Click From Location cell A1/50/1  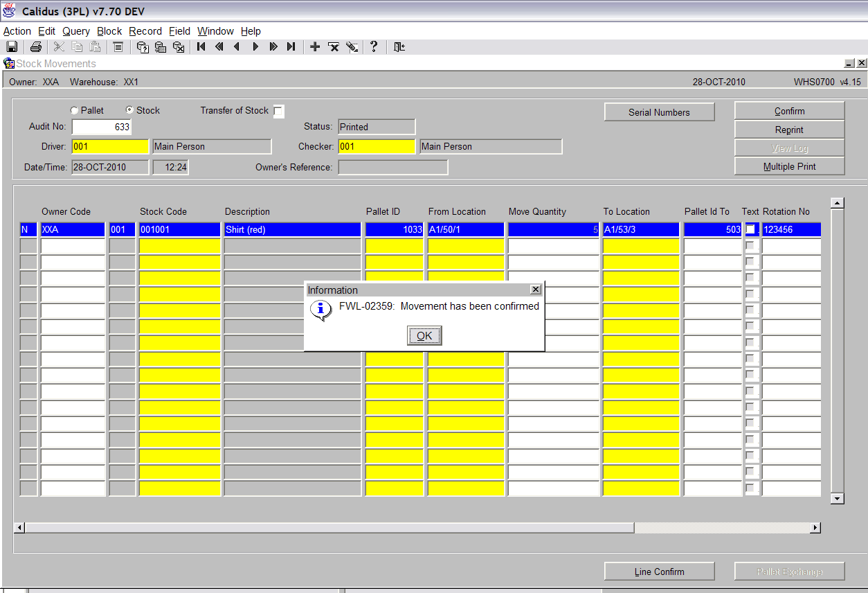466,229
